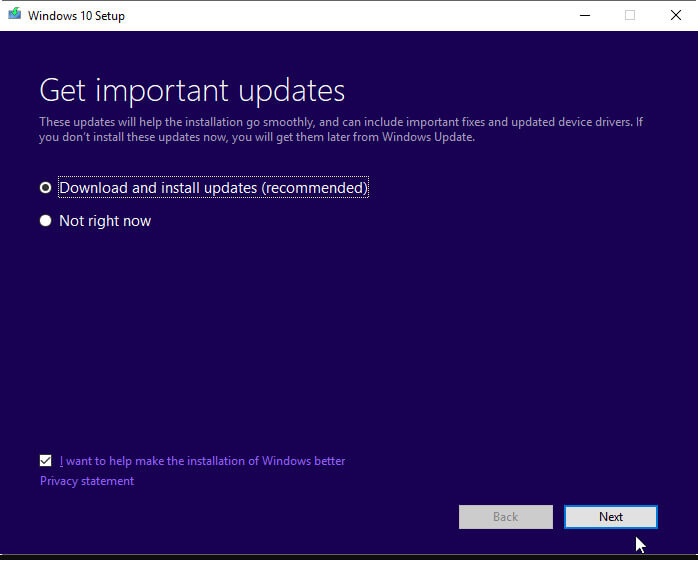Click the disabled maximize button
The image size is (698, 568).
(x=630, y=16)
